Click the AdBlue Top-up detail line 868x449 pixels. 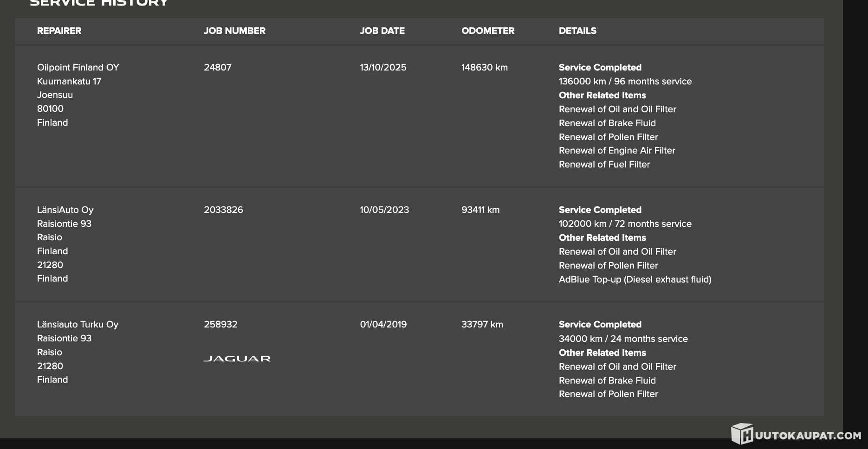click(x=635, y=279)
